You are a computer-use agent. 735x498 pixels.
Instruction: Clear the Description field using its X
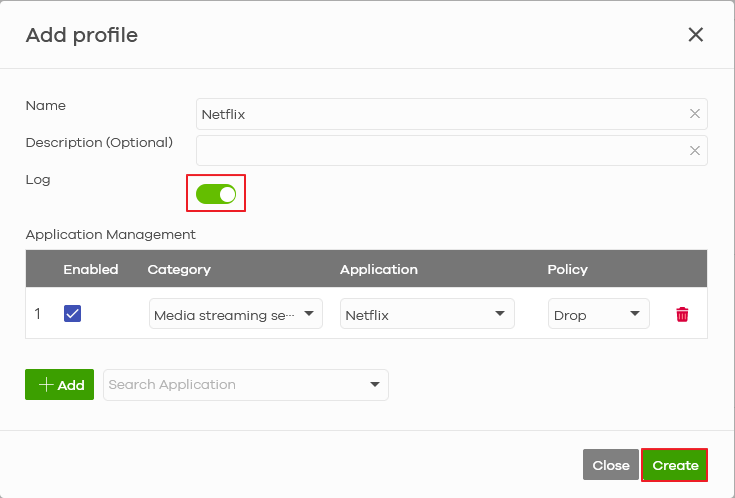tap(694, 151)
